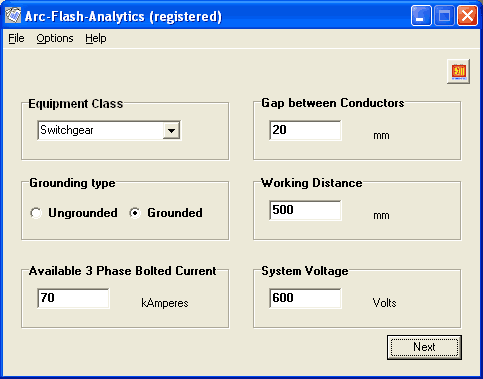Click the Working Distance input field
This screenshot has width=483, height=379.
tap(305, 210)
